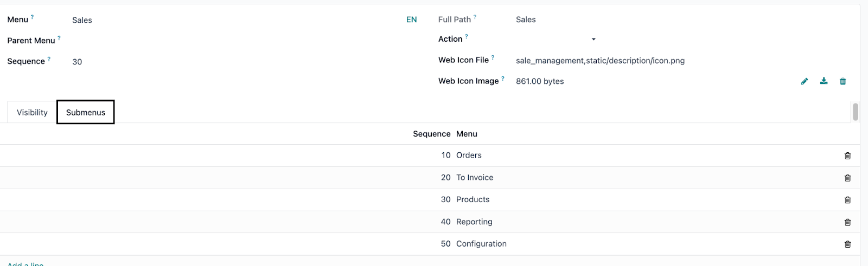
Task: Delete the Web Icon Image with trash icon
Action: 843,81
